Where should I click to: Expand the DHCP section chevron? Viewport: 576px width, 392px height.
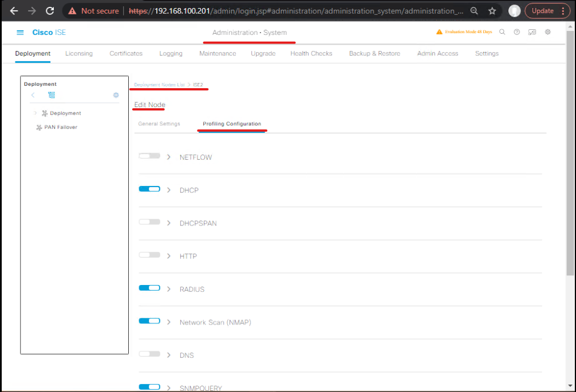click(x=168, y=190)
